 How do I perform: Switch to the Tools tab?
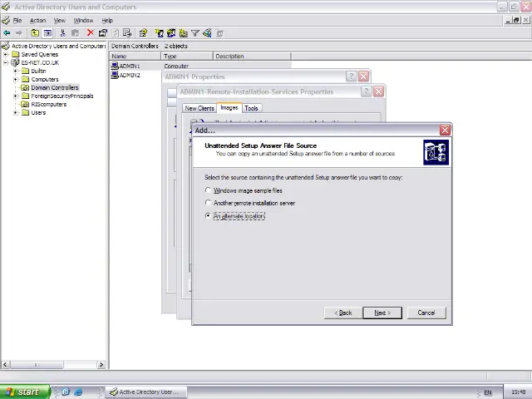coord(251,108)
